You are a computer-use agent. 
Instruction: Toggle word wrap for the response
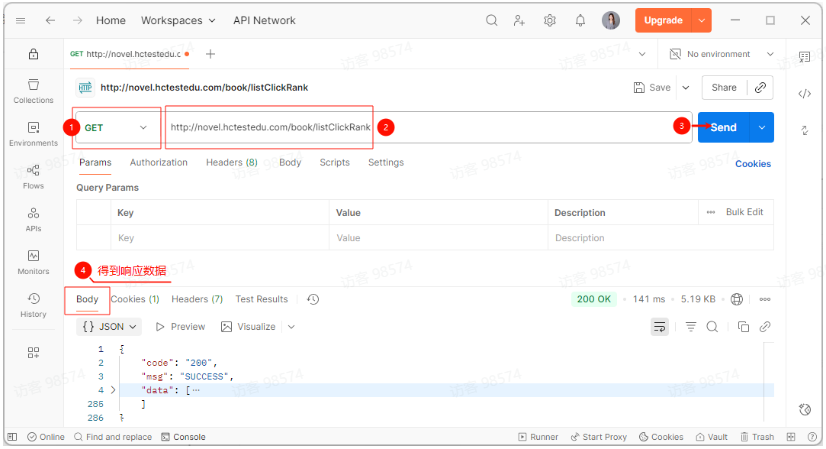[660, 327]
